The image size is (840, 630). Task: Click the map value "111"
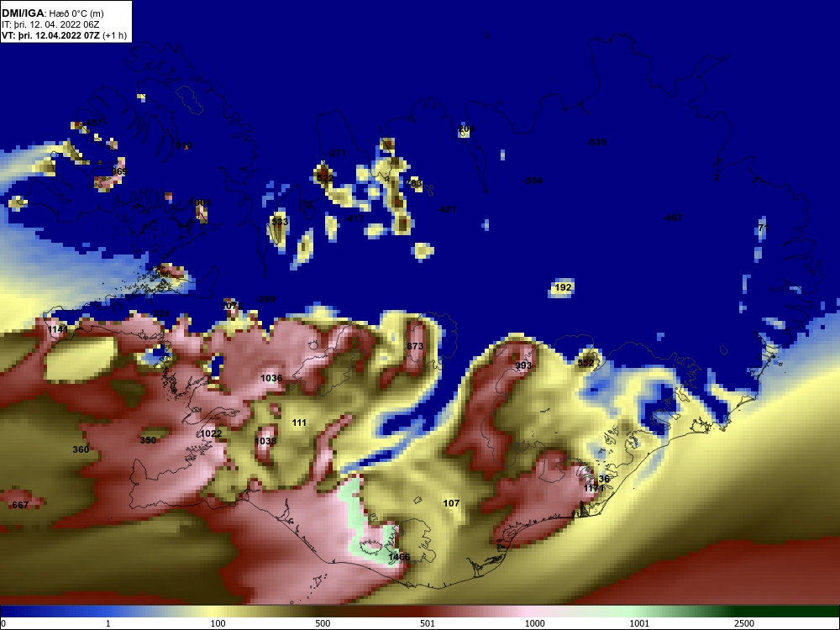pyautogui.click(x=299, y=423)
